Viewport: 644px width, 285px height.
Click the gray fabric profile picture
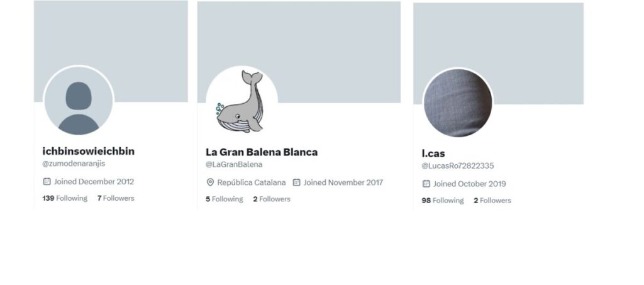pyautogui.click(x=458, y=103)
